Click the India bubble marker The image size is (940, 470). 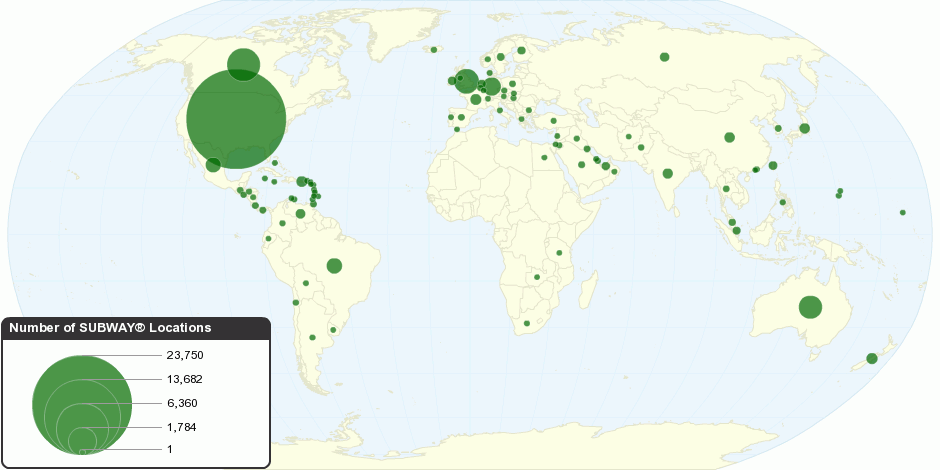pyautogui.click(x=667, y=174)
